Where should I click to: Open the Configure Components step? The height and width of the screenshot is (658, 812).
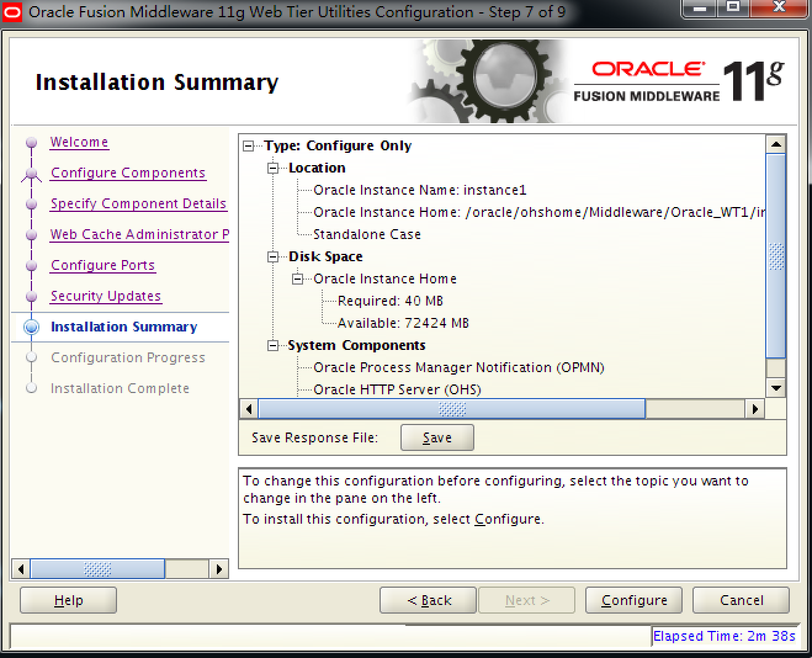click(x=128, y=173)
